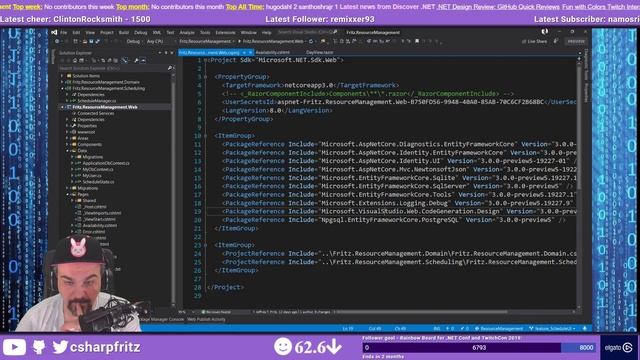640x360 pixels.
Task: Collapse the Data folder
Action: (67, 151)
